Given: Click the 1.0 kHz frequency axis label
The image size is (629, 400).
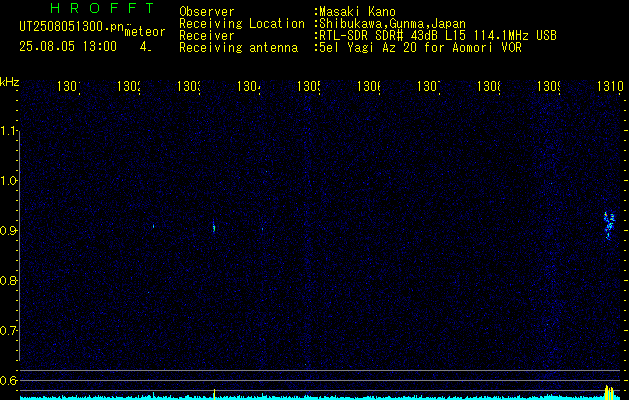Looking at the screenshot, I should tap(9, 181).
